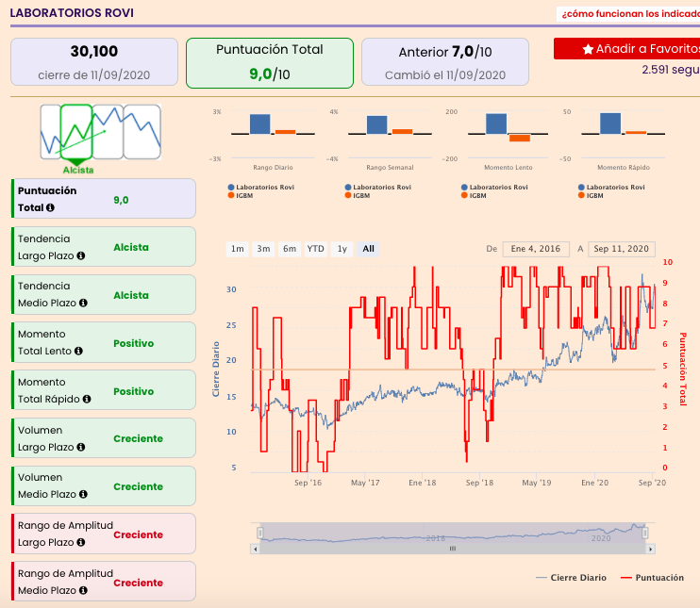Toggle the Puntuación series in the chart legend

(652, 578)
